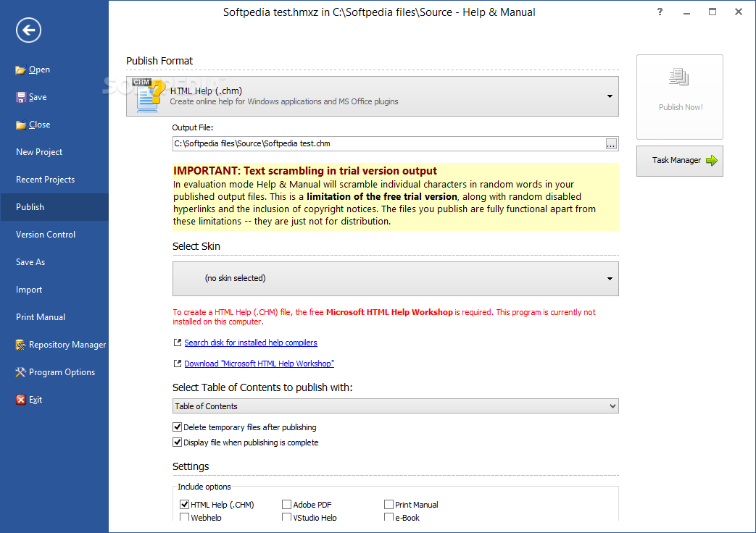Enable the e-Book include option
The height and width of the screenshot is (533, 756).
click(x=389, y=517)
